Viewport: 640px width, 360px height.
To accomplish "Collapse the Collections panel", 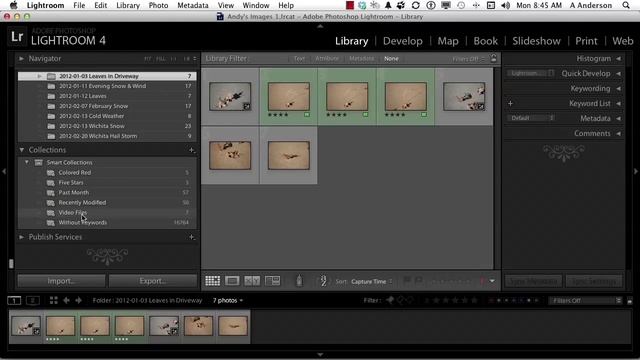I will pos(21,150).
